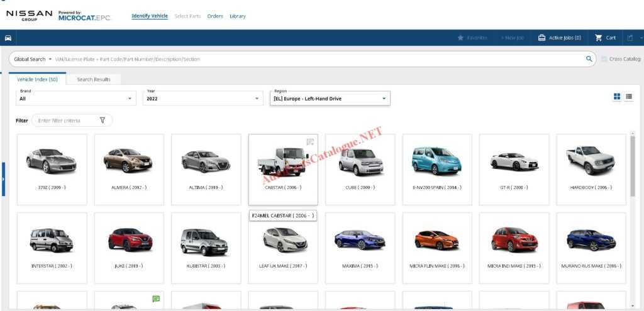Select the Vehicle Index (50) tab
The height and width of the screenshot is (311, 644).
click(37, 79)
